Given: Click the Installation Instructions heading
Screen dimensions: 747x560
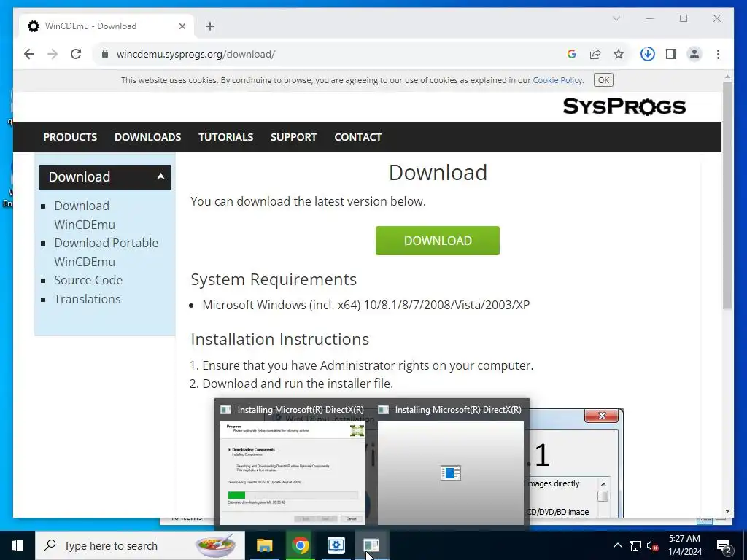Looking at the screenshot, I should pos(279,339).
